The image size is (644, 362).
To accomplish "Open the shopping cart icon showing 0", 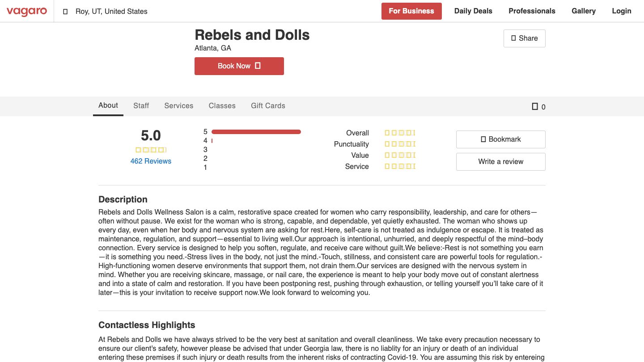I will tap(535, 106).
